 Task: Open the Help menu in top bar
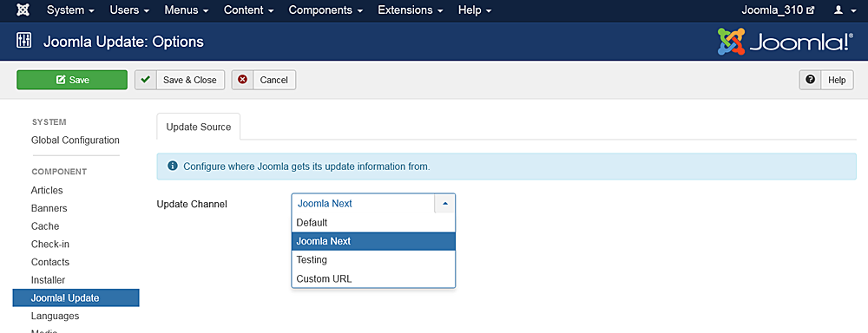(475, 10)
